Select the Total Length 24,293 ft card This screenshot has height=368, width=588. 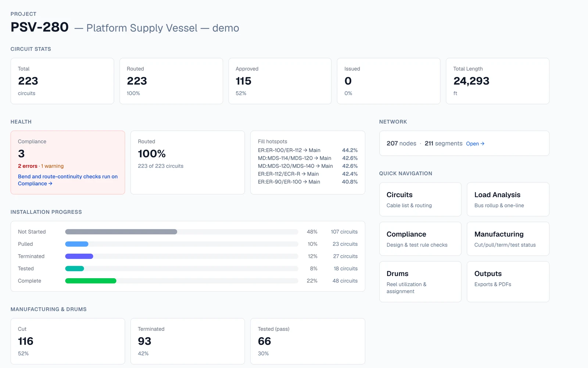(498, 81)
